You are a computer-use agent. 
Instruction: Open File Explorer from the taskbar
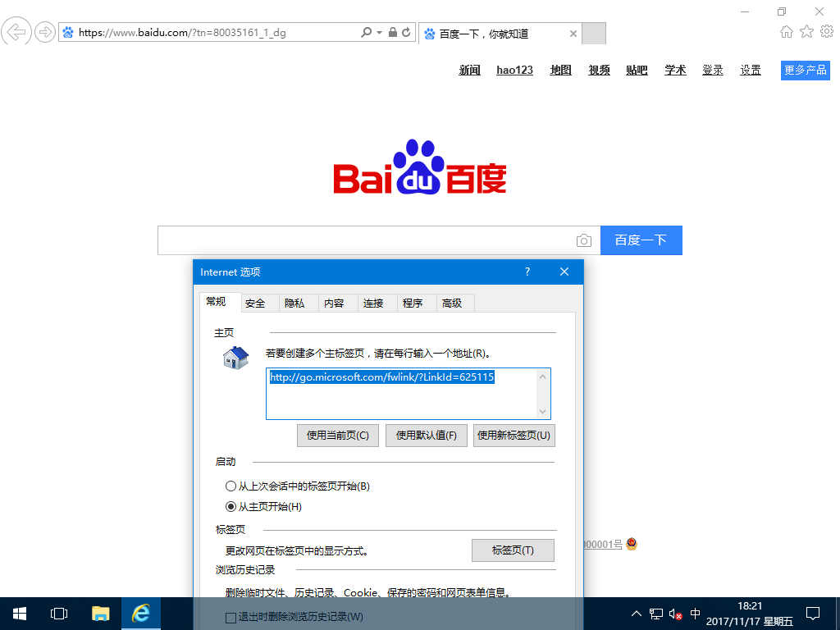click(100, 614)
